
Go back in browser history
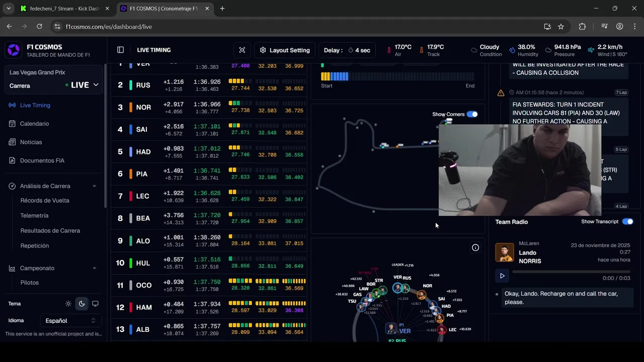point(9,27)
